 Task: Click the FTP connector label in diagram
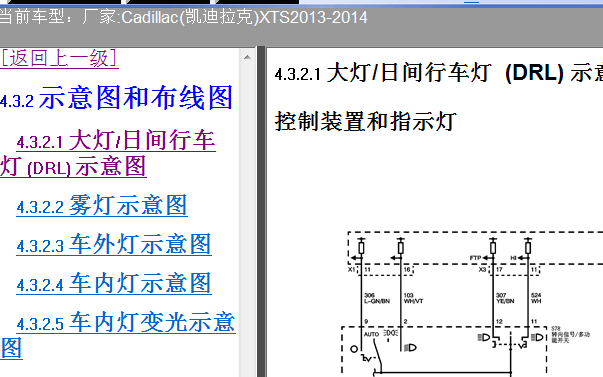[x=475, y=258]
